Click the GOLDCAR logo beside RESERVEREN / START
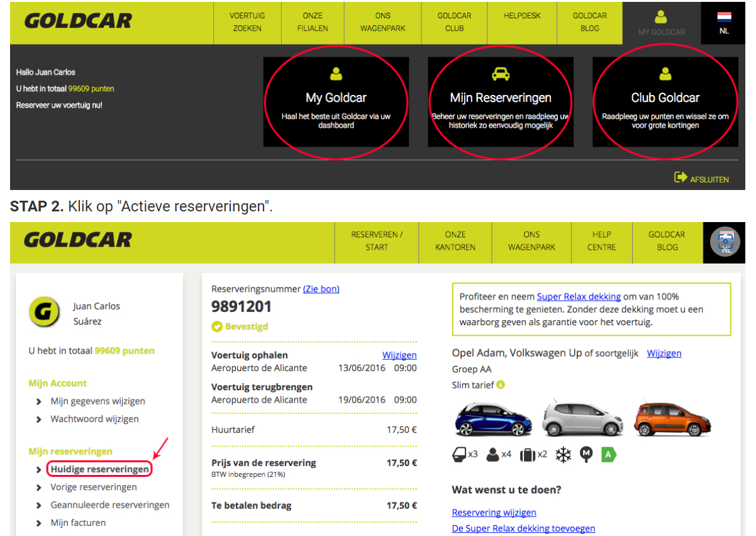 click(x=78, y=240)
